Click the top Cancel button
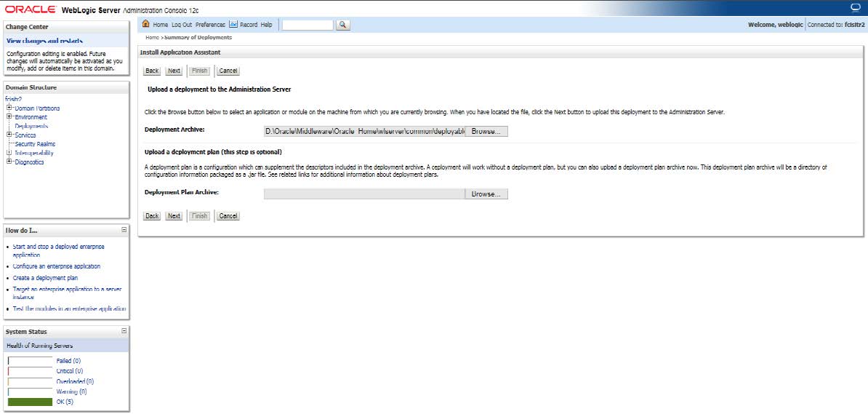 coord(228,71)
